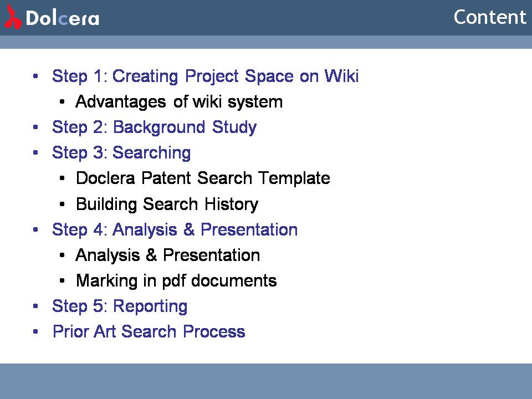532x399 pixels.
Task: Click the bullet before Step 5: Reporting
Action: (x=36, y=306)
